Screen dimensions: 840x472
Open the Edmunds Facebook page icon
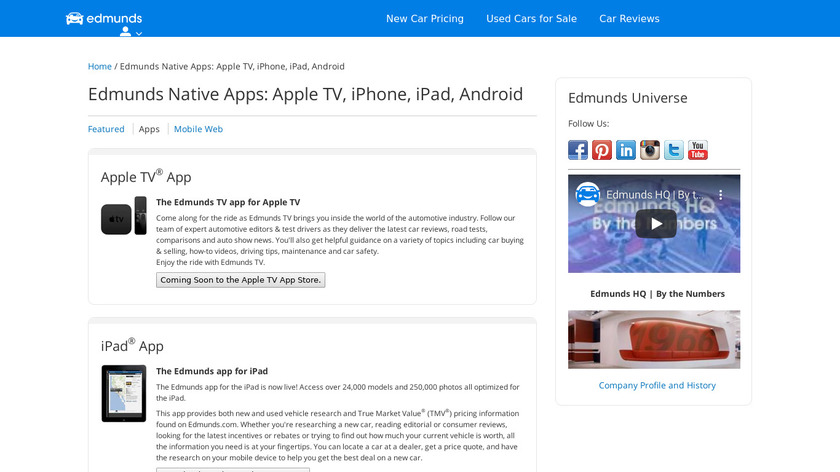[578, 150]
